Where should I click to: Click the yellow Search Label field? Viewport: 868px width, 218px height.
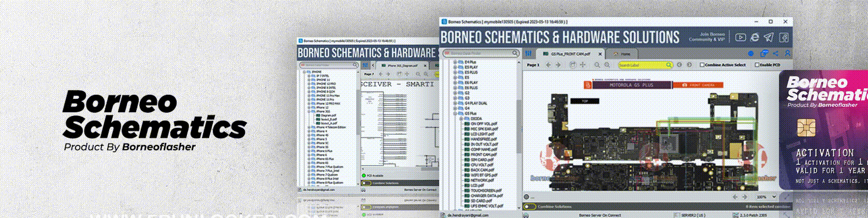[x=641, y=65]
